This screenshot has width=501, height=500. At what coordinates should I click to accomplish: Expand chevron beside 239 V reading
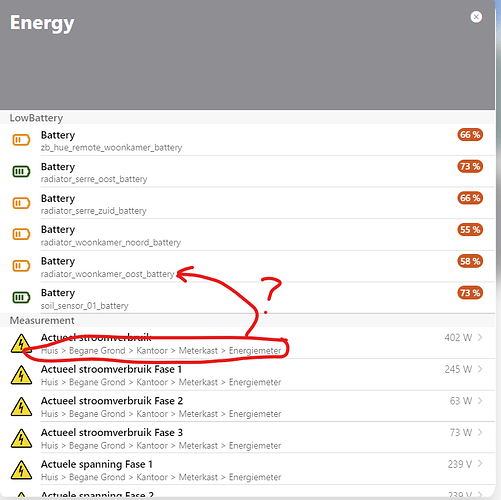[480, 464]
